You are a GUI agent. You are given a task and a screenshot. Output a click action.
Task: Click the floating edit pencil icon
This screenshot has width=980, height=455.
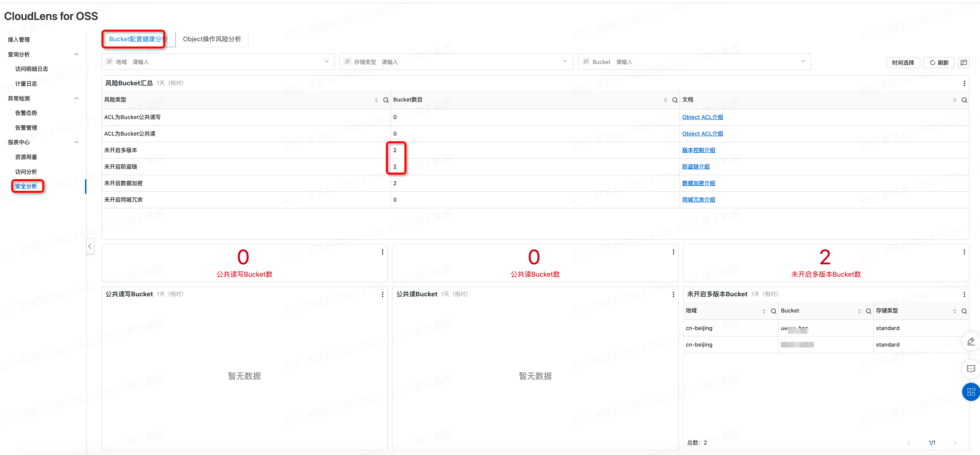pyautogui.click(x=970, y=341)
